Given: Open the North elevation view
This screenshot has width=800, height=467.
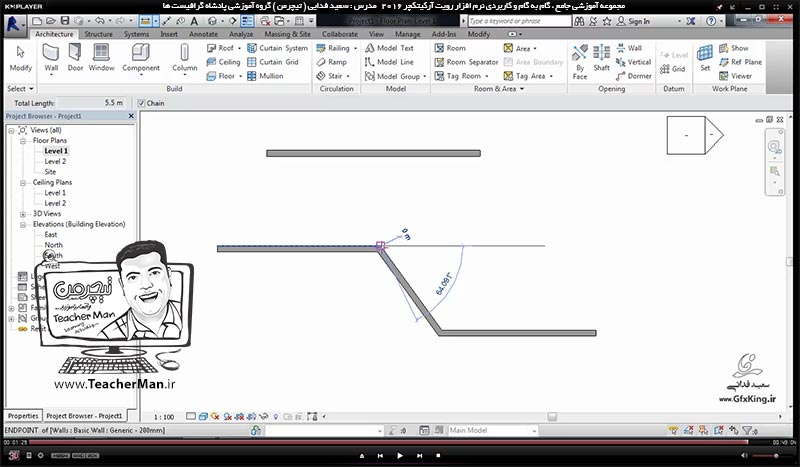Looking at the screenshot, I should (53, 245).
